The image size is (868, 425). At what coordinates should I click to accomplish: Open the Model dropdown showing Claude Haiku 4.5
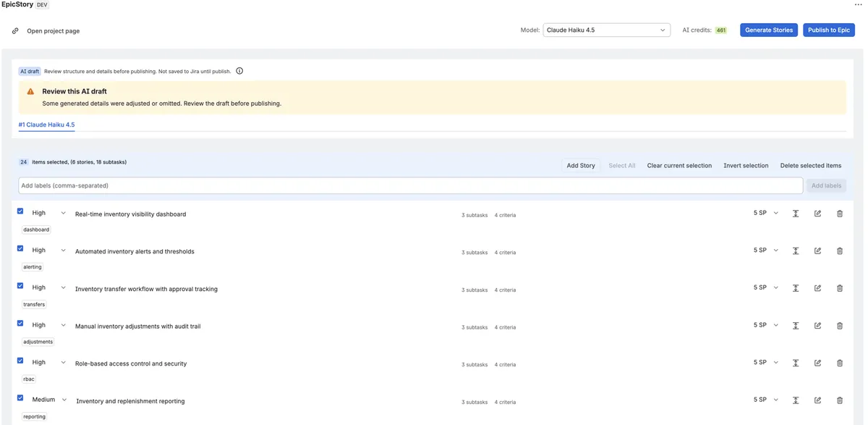coord(606,30)
